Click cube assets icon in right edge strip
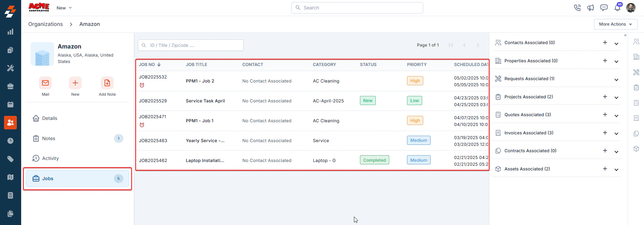The image size is (644, 225). [636, 149]
